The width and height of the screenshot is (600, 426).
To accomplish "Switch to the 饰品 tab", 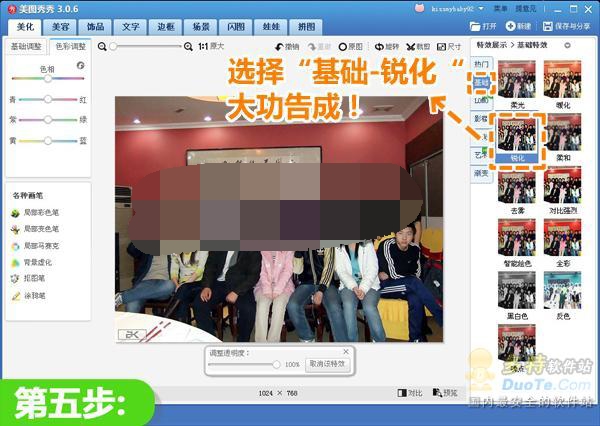I will (x=95, y=27).
